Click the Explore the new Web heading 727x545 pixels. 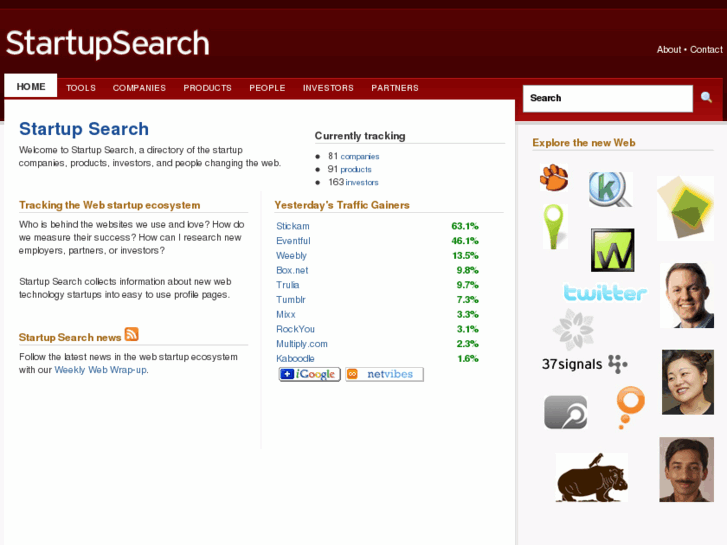(584, 143)
